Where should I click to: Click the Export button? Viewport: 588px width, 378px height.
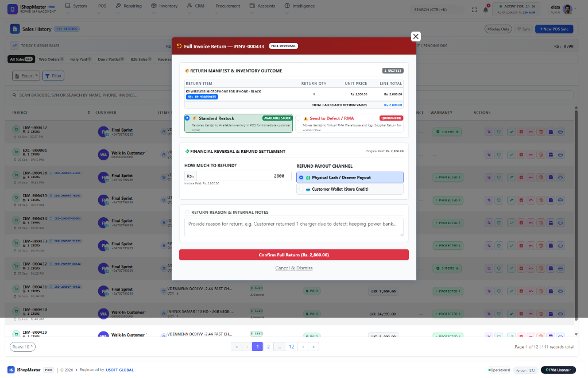[26, 76]
